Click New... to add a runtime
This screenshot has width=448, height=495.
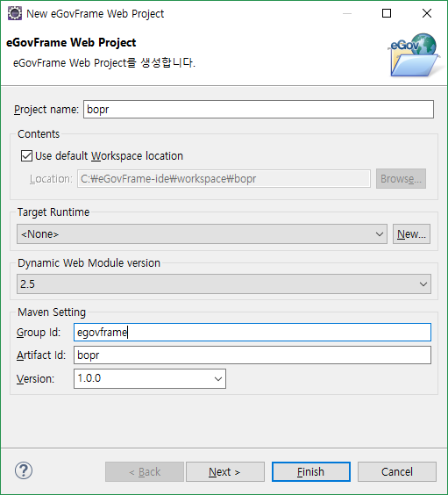coord(411,234)
